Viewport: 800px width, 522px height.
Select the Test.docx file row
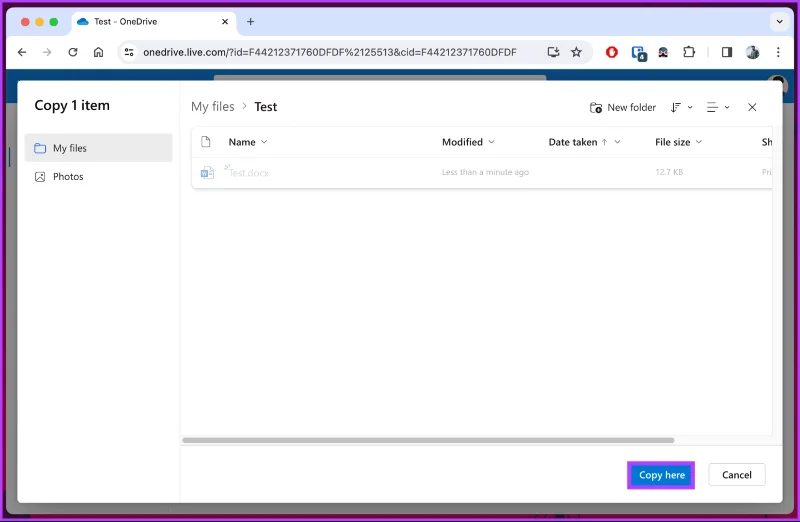[482, 172]
